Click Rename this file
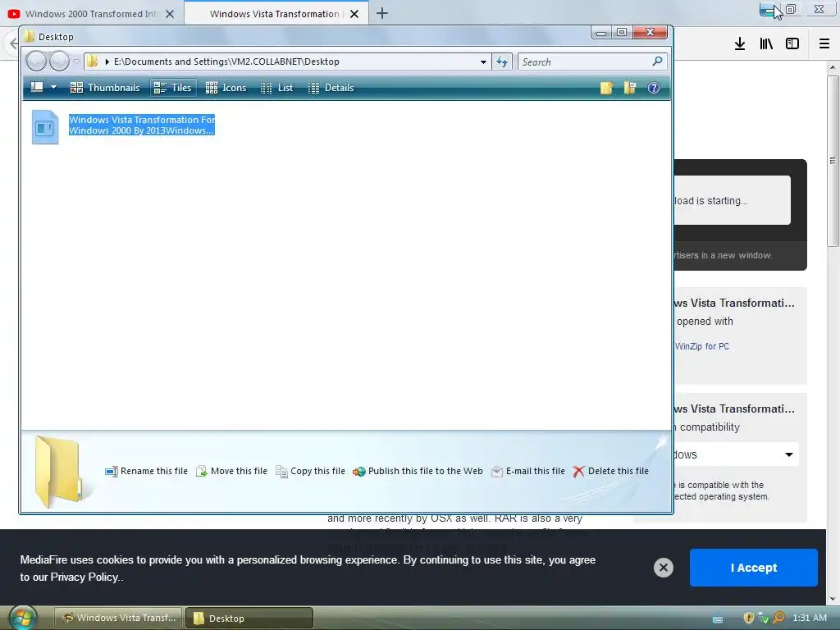 point(146,471)
